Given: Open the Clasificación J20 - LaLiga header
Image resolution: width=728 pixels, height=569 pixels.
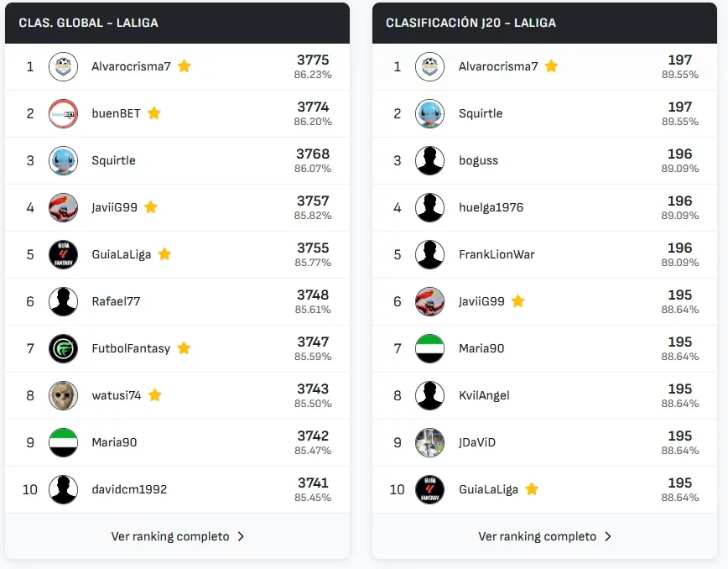Looking at the screenshot, I should coord(471,23).
